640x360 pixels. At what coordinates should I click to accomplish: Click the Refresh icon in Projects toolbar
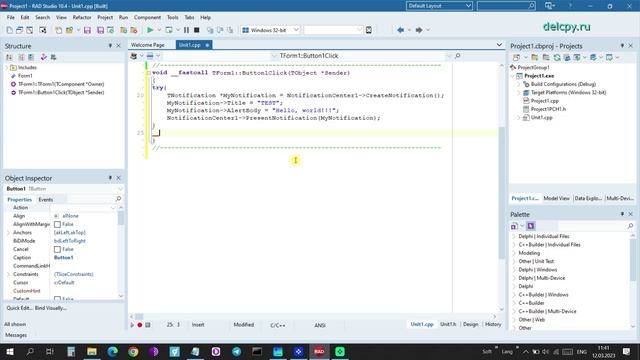click(x=557, y=58)
